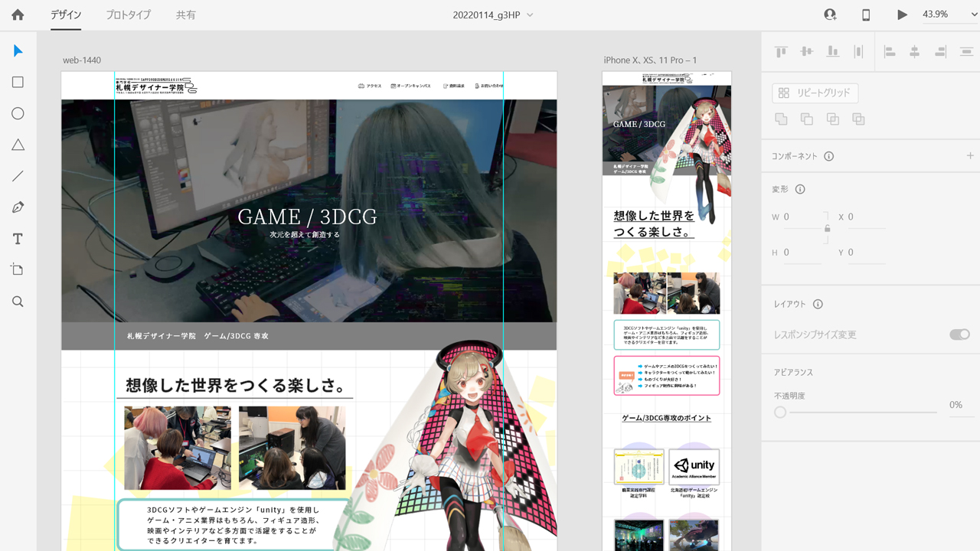980x551 pixels.
Task: Pick the Select arrow tool
Action: 18,51
